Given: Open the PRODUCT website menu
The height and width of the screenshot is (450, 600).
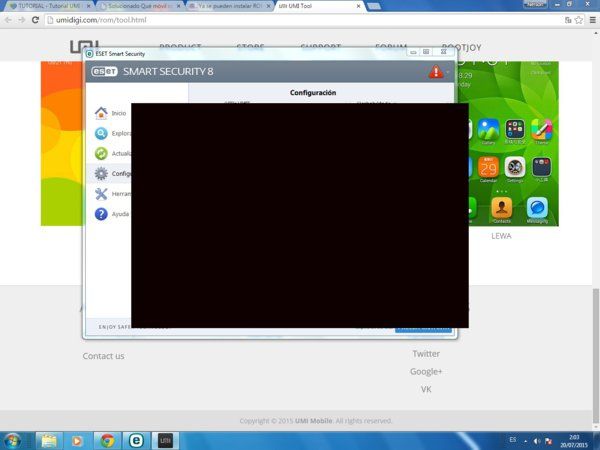Looking at the screenshot, I should [180, 47].
